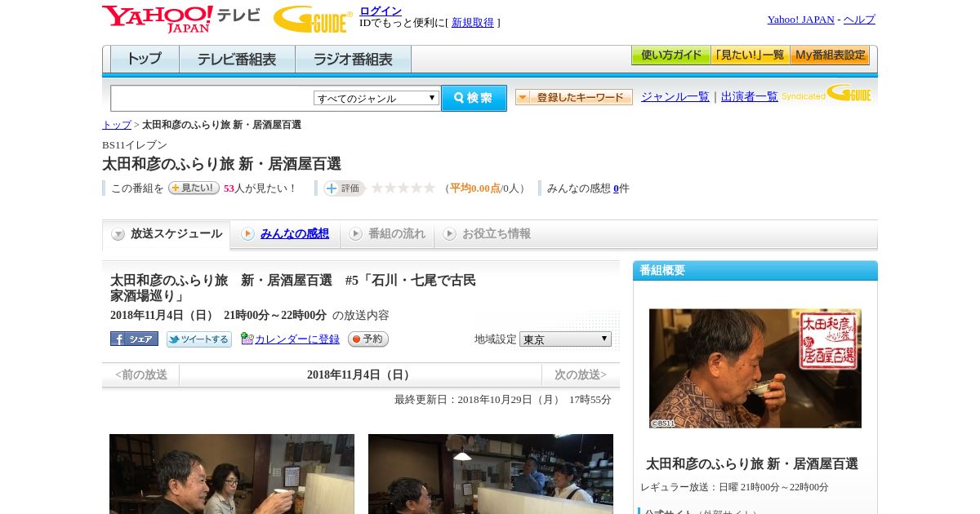Switch to the トップ tab
The height and width of the screenshot is (514, 980).
coord(145,60)
